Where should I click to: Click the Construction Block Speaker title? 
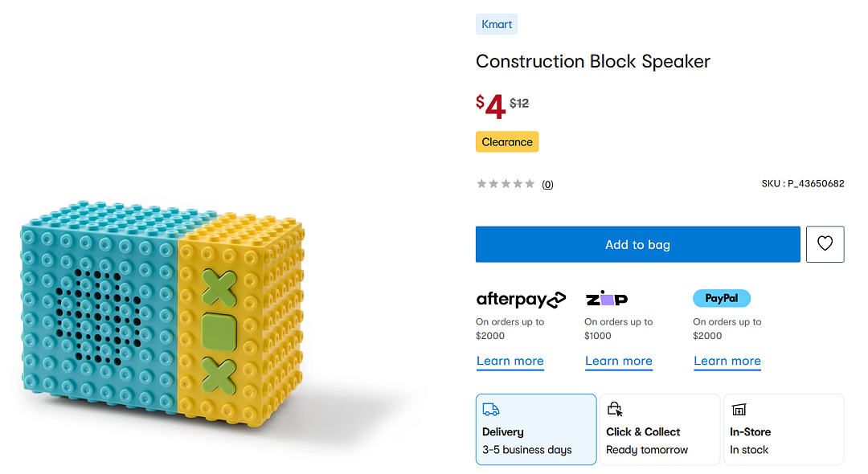[x=593, y=61]
